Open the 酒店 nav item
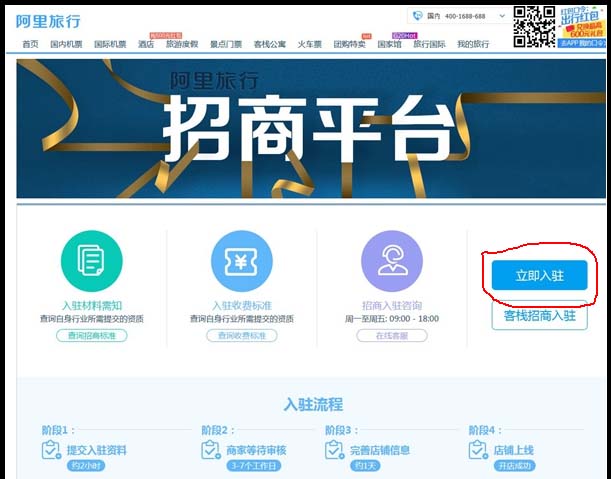This screenshot has width=611, height=479. (146, 44)
